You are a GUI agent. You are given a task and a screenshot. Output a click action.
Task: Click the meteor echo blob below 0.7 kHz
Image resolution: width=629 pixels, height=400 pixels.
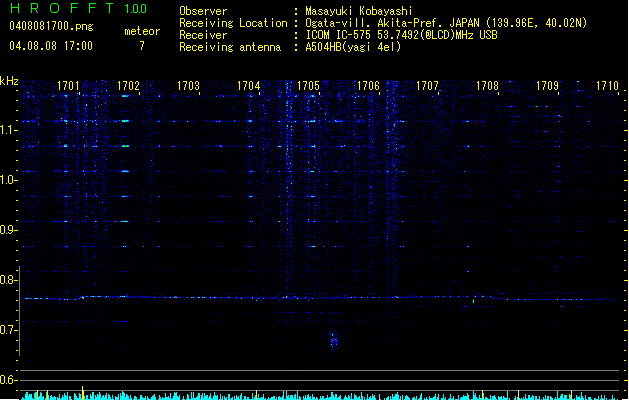[334, 341]
